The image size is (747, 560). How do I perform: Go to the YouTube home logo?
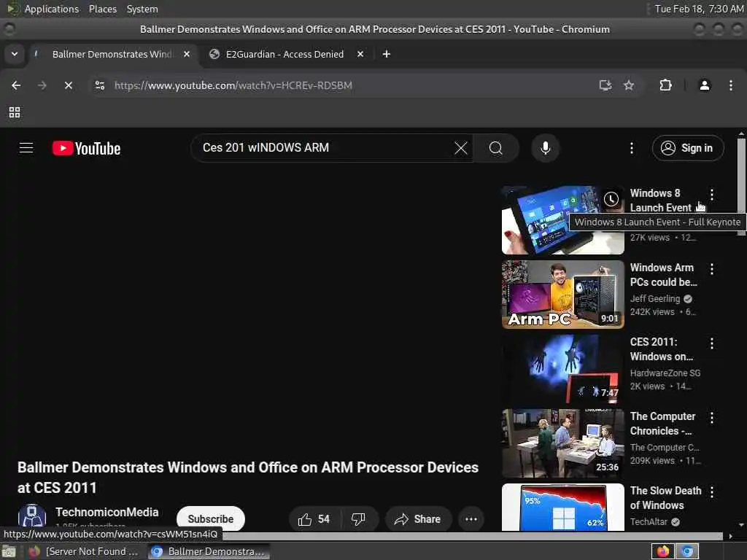pyautogui.click(x=86, y=148)
